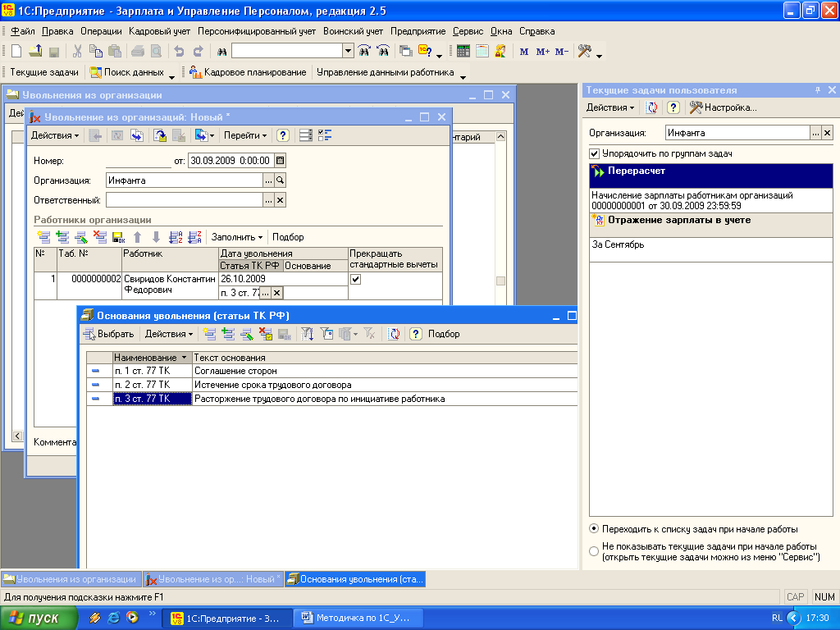
Task: Click the move row down arrow icon
Action: click(156, 237)
